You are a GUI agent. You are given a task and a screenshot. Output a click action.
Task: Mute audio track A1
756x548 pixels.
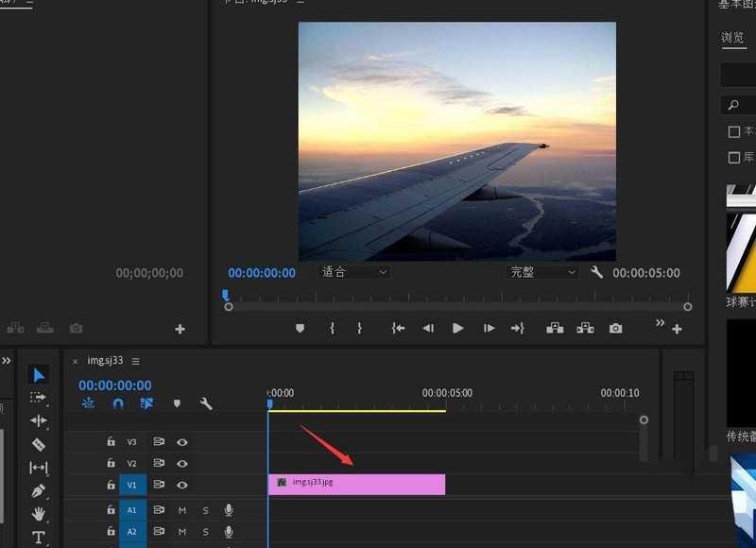point(181,510)
